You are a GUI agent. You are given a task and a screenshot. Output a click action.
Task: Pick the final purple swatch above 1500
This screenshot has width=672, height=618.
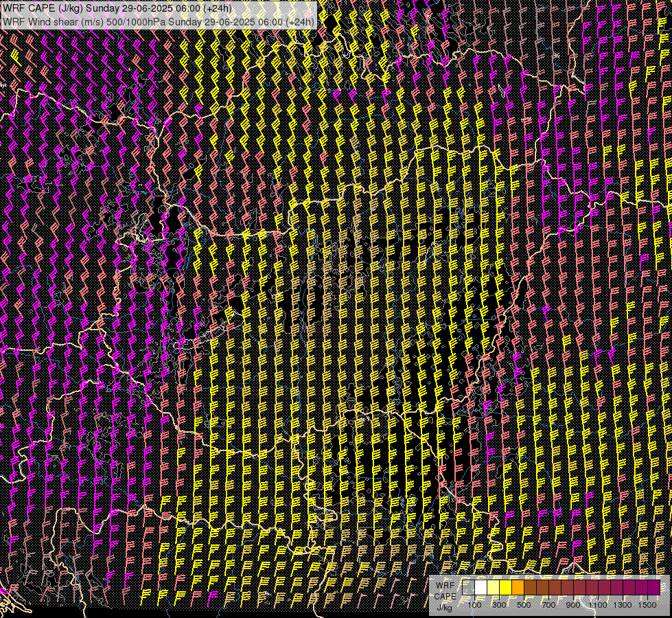654,588
